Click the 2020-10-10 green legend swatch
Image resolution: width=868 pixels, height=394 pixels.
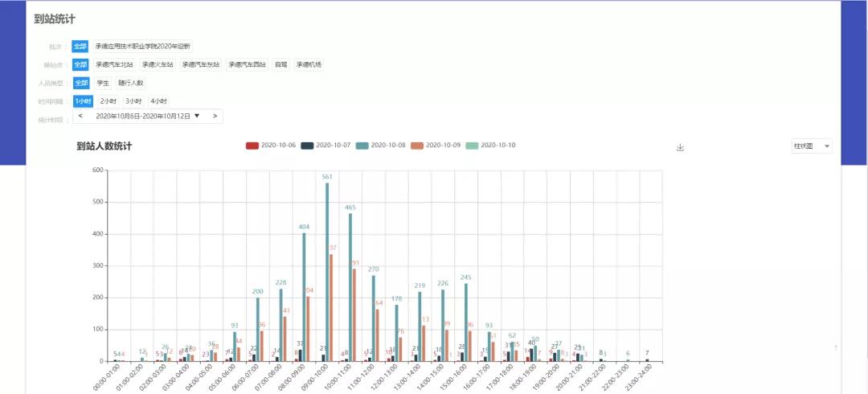(470, 146)
